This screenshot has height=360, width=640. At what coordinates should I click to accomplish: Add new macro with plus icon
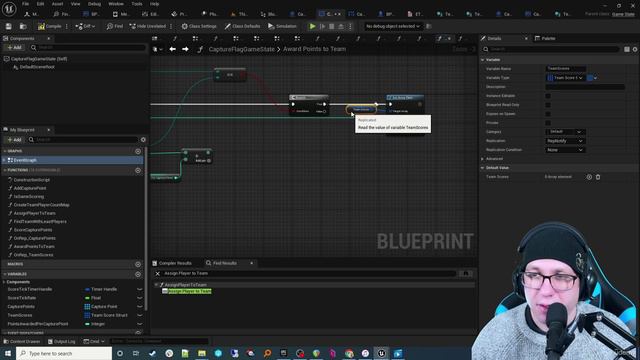pos(138,264)
